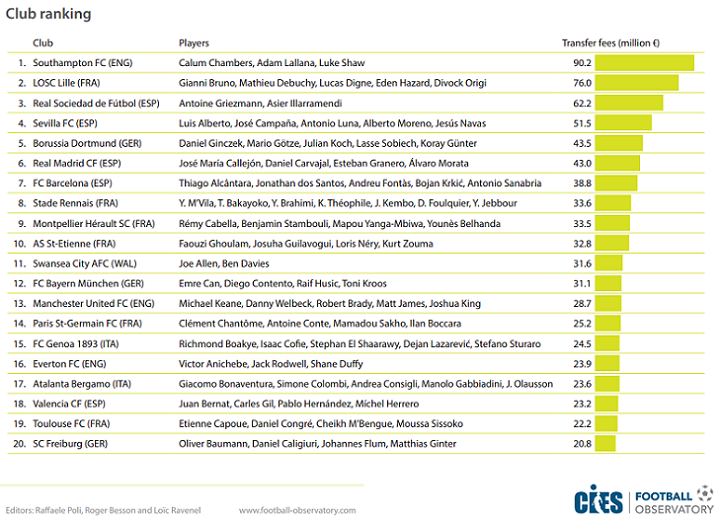Click Southampton FC's yellow transfer fee bar
720x519 pixels.
[x=646, y=63]
